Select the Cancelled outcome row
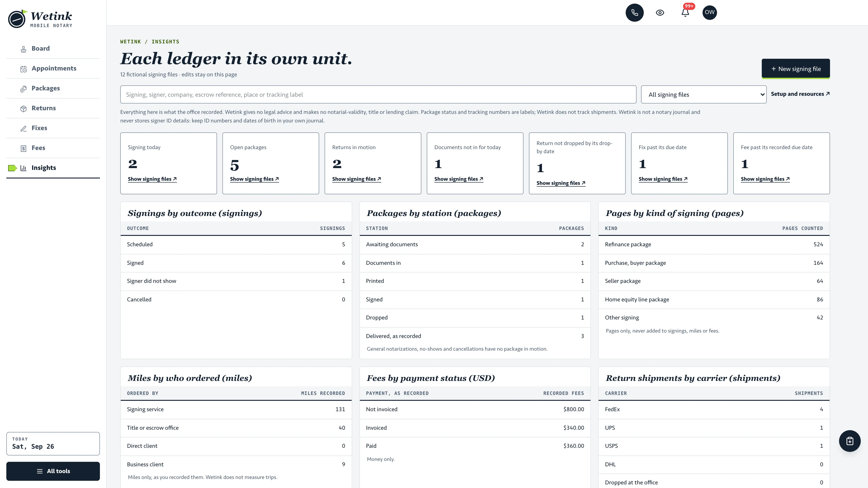Screen dimensions: 868x488 [x=236, y=300]
